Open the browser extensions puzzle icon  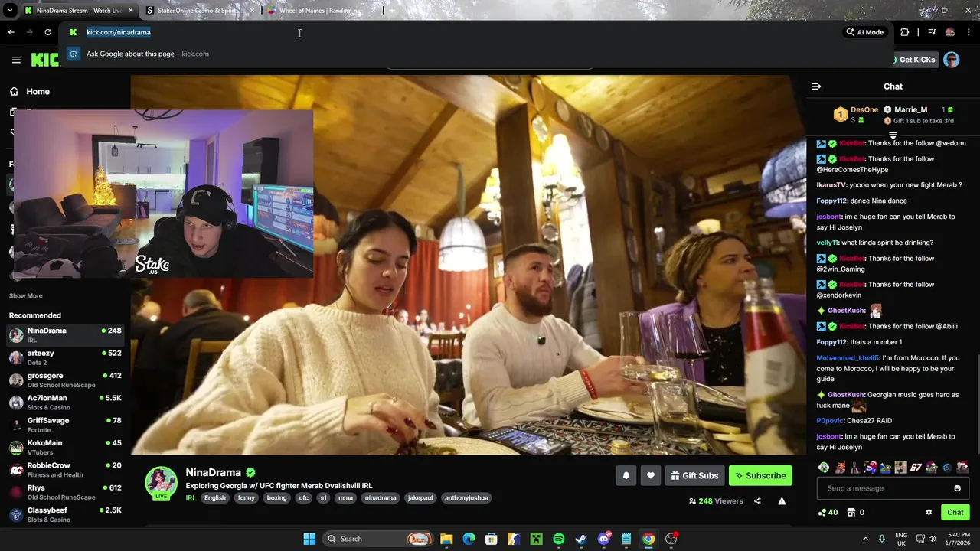tap(905, 32)
